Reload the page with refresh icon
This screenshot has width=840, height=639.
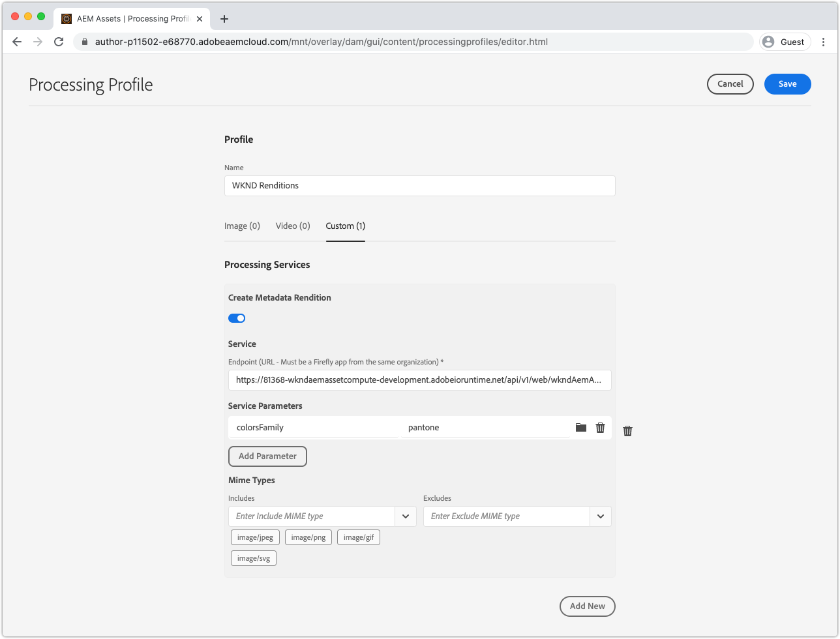(59, 42)
